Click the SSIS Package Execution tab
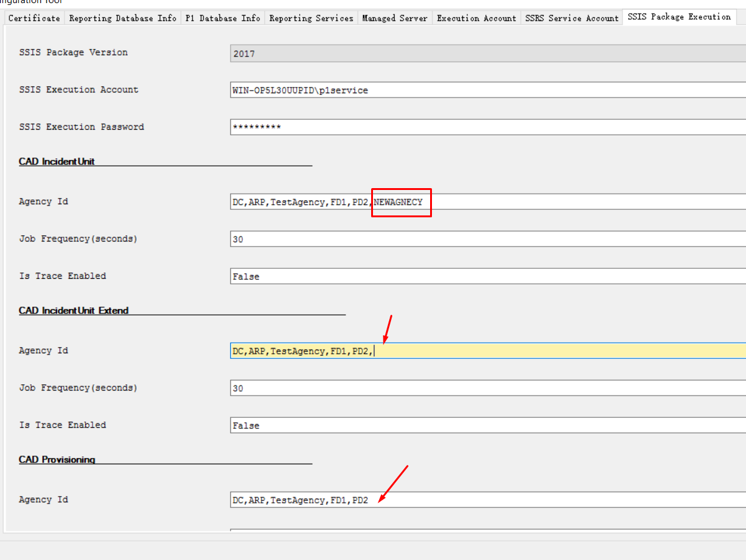The width and height of the screenshot is (746, 560). coord(679,17)
